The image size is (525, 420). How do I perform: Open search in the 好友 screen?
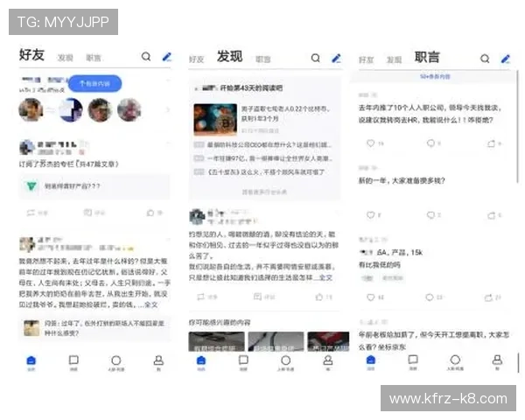pos(146,57)
